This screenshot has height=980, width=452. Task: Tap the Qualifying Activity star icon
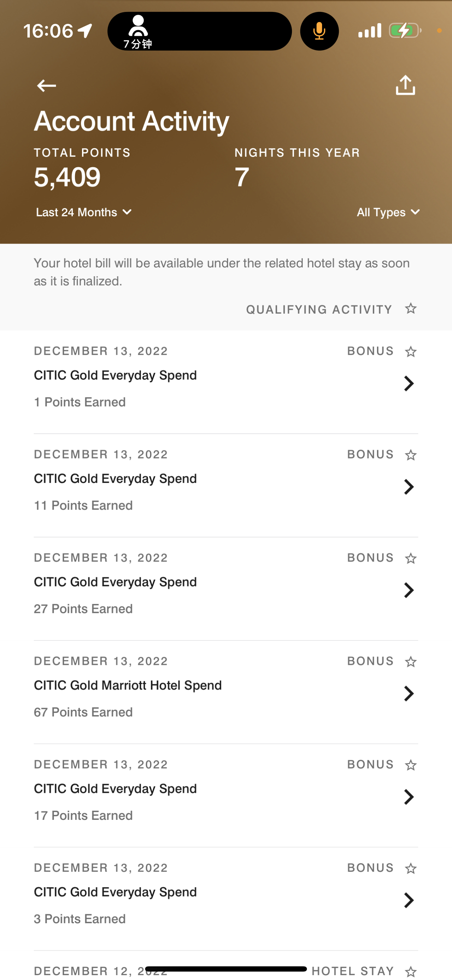[x=411, y=308]
